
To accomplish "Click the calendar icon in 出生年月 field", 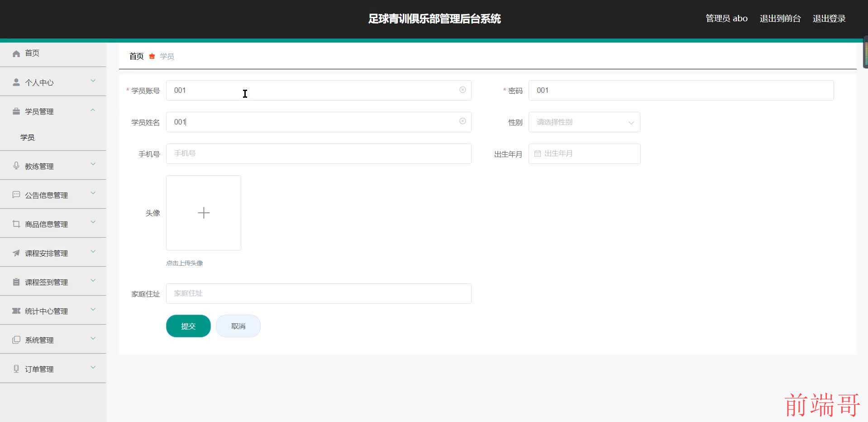I will coord(538,154).
